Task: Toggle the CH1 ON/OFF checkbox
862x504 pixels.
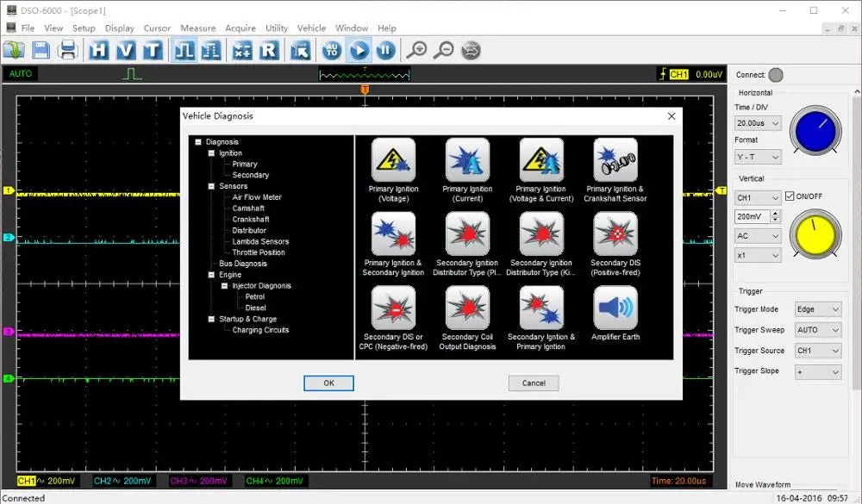Action: (x=790, y=196)
